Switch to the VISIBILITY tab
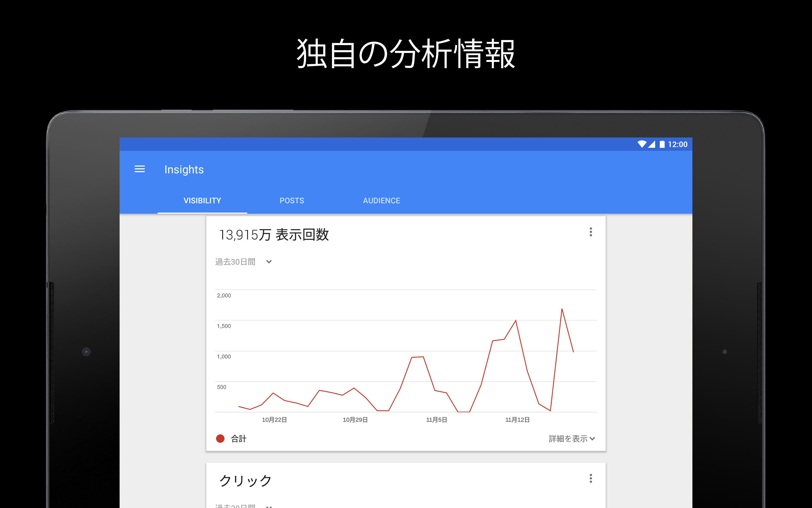This screenshot has width=812, height=508. [x=202, y=201]
